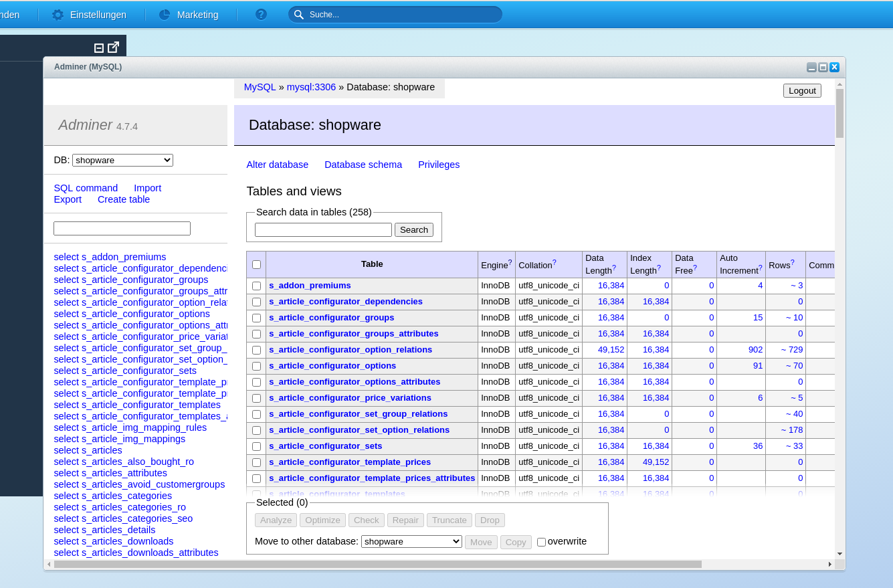Click scrollbar down arrow in Adminer window
The image size is (893, 588).
click(839, 554)
